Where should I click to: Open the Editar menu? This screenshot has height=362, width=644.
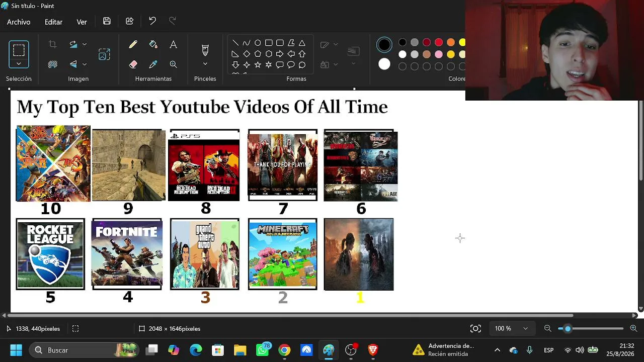click(53, 22)
